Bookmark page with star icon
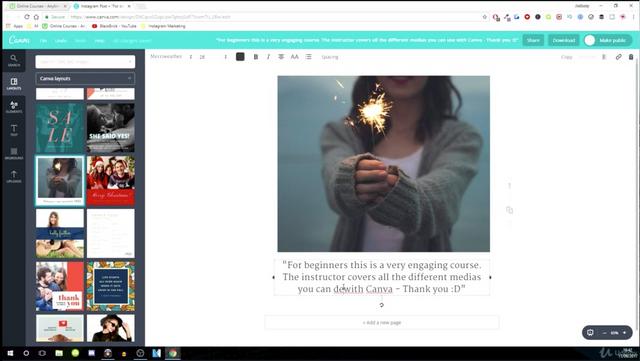 coord(484,17)
